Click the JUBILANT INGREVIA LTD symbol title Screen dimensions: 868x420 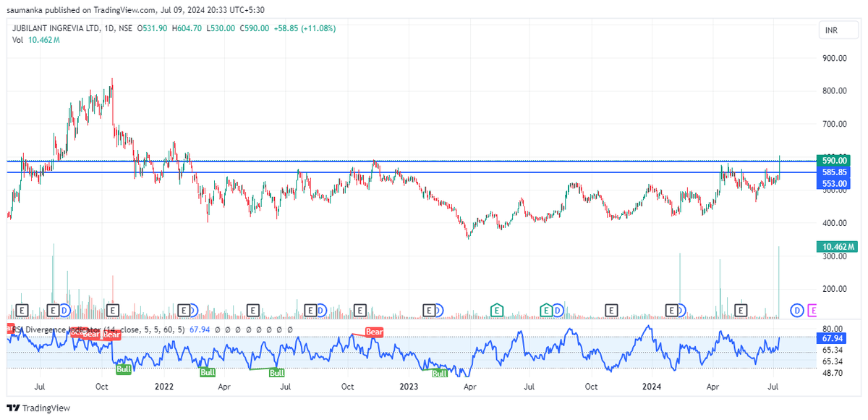pyautogui.click(x=55, y=28)
